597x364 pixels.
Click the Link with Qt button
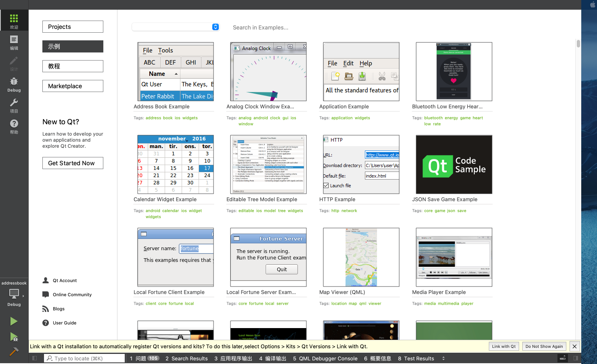click(x=504, y=346)
